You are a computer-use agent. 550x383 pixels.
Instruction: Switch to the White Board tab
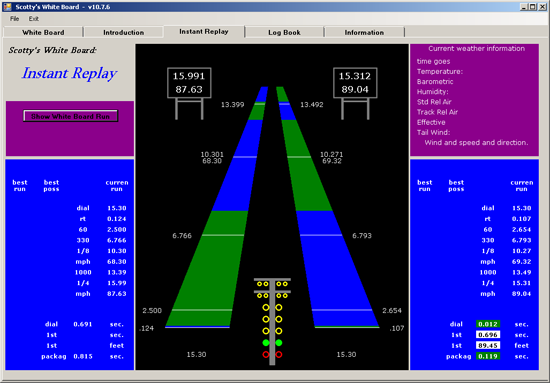tap(43, 32)
